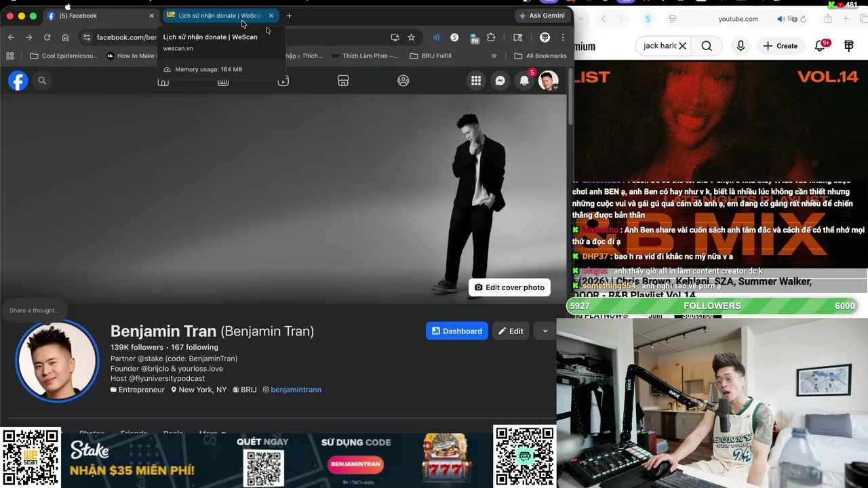Reload youtube.com in Safari
Screen dimensions: 868x488
pyautogui.click(x=804, y=19)
